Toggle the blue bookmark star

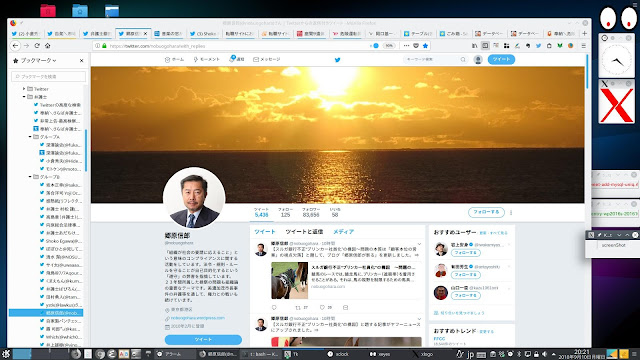tap(425, 46)
